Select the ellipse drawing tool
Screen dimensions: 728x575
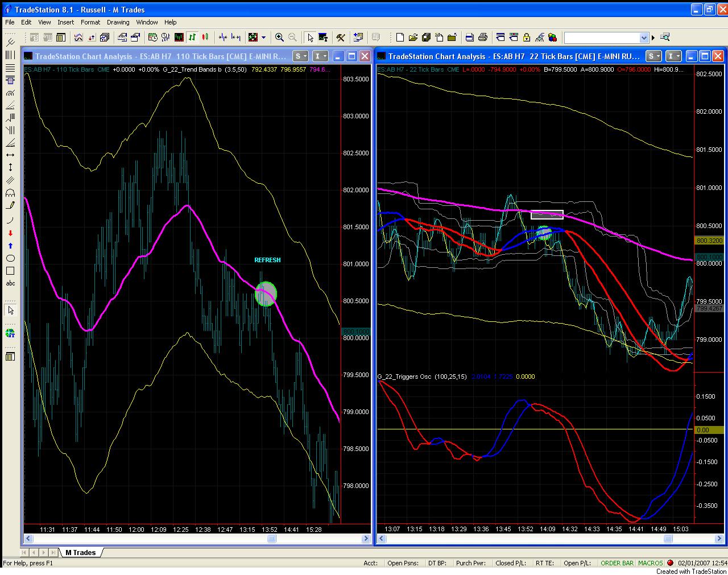pyautogui.click(x=10, y=258)
